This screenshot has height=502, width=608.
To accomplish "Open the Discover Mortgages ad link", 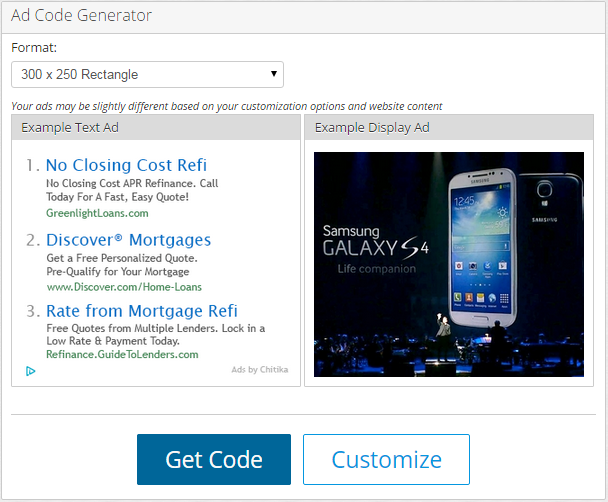I will click(128, 240).
